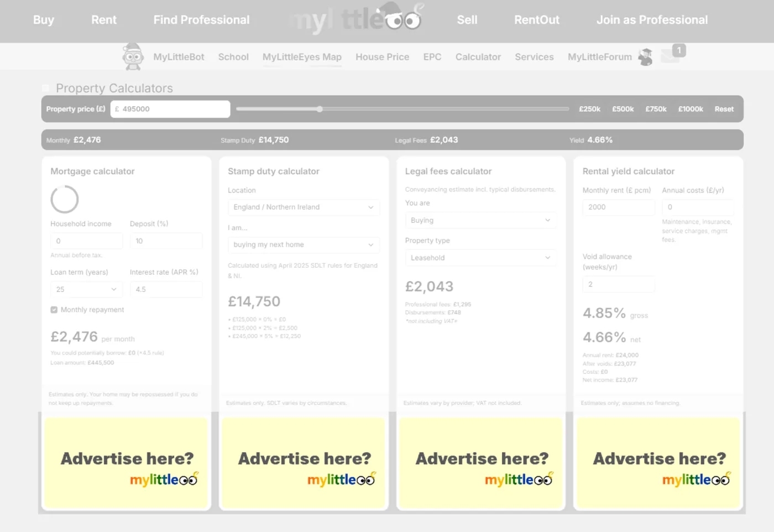774x532 pixels.
Task: Click the site logo with Santa hat
Action: [x=357, y=19]
